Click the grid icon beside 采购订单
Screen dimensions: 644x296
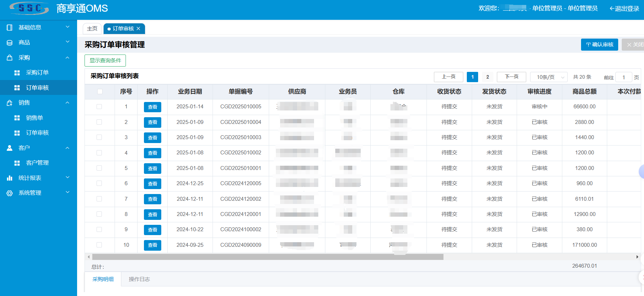(17, 73)
